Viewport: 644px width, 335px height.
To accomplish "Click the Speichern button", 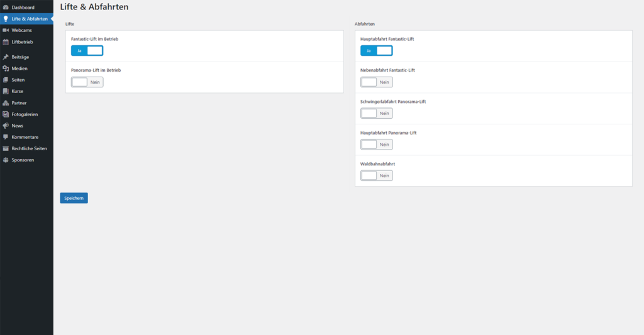I will click(x=74, y=198).
